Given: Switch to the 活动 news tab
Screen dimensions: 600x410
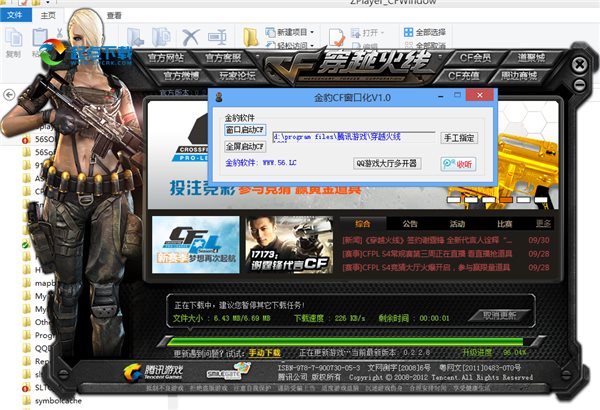Looking at the screenshot, I should click(457, 224).
